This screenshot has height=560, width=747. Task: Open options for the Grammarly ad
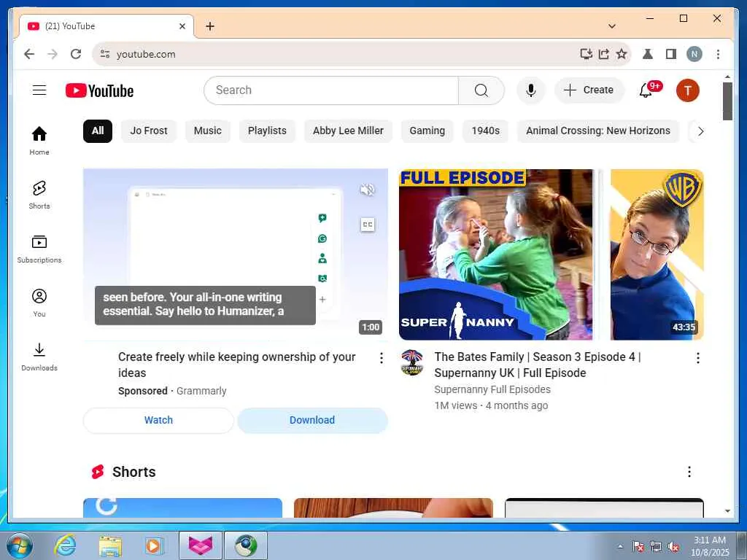381,357
